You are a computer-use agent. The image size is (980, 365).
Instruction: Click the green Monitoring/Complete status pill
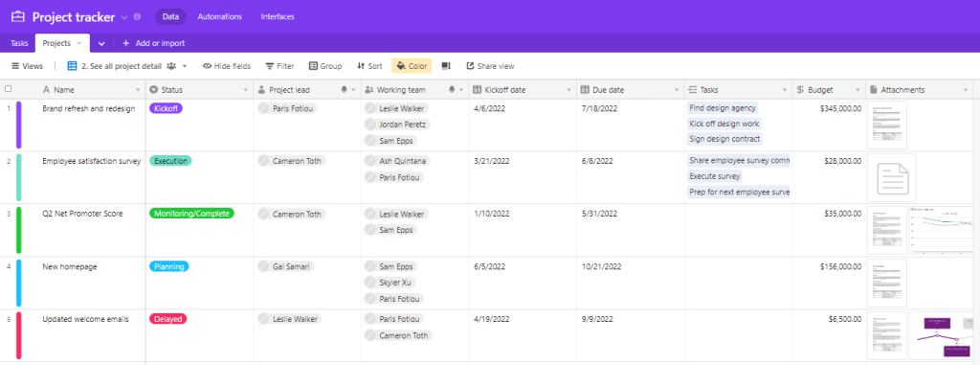[191, 214]
